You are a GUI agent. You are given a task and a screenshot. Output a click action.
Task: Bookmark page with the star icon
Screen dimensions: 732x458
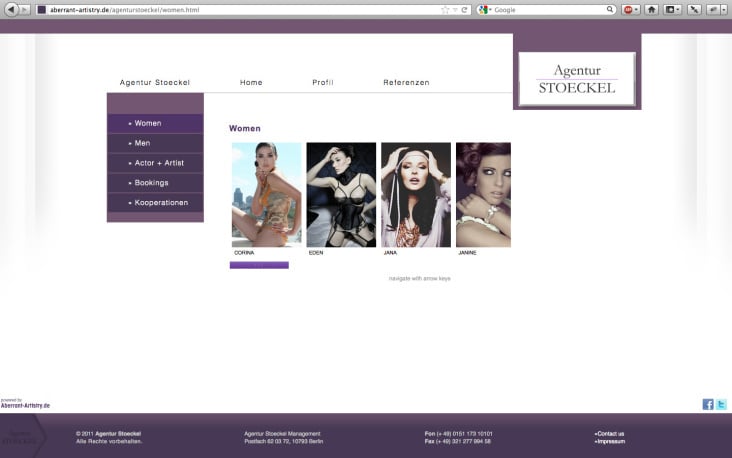pos(445,10)
